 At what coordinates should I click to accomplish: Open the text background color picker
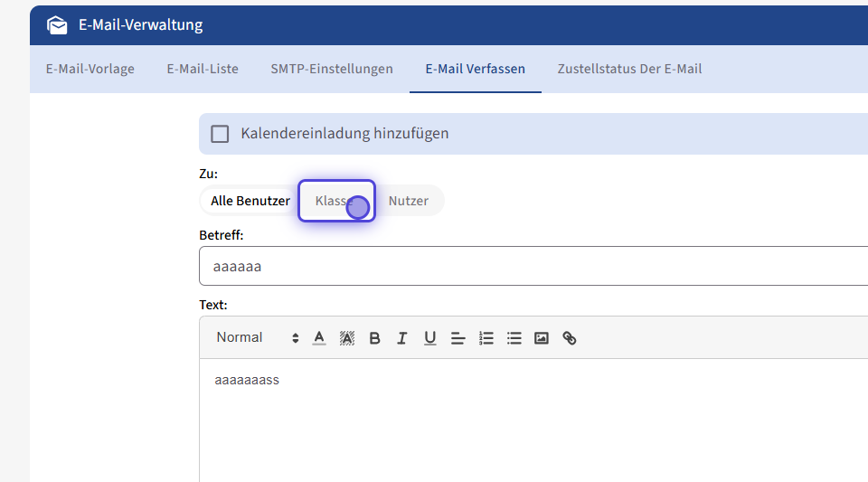click(x=347, y=338)
